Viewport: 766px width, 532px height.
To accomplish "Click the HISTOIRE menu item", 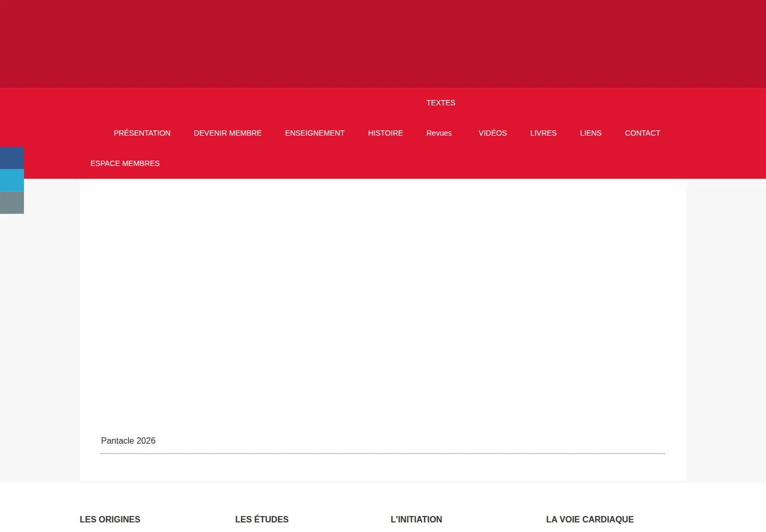I will (x=386, y=133).
